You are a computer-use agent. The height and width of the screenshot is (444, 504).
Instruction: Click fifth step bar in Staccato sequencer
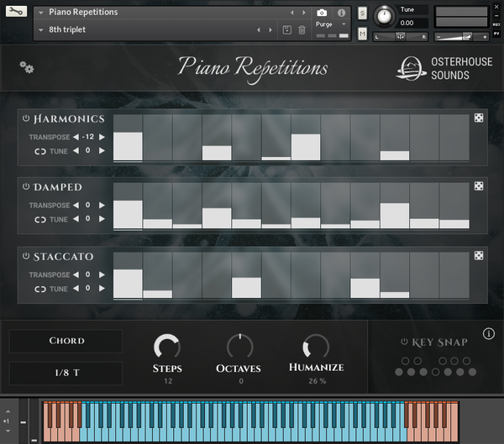pos(246,275)
